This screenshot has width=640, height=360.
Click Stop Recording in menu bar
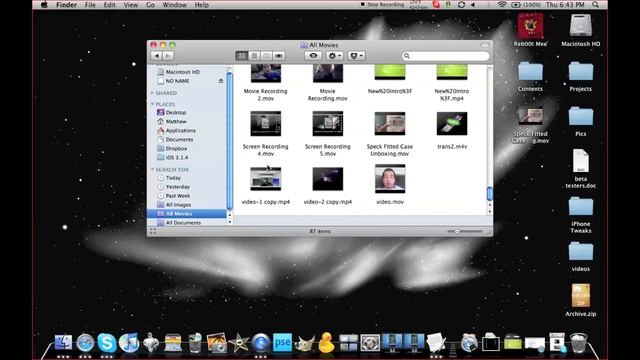coord(382,4)
